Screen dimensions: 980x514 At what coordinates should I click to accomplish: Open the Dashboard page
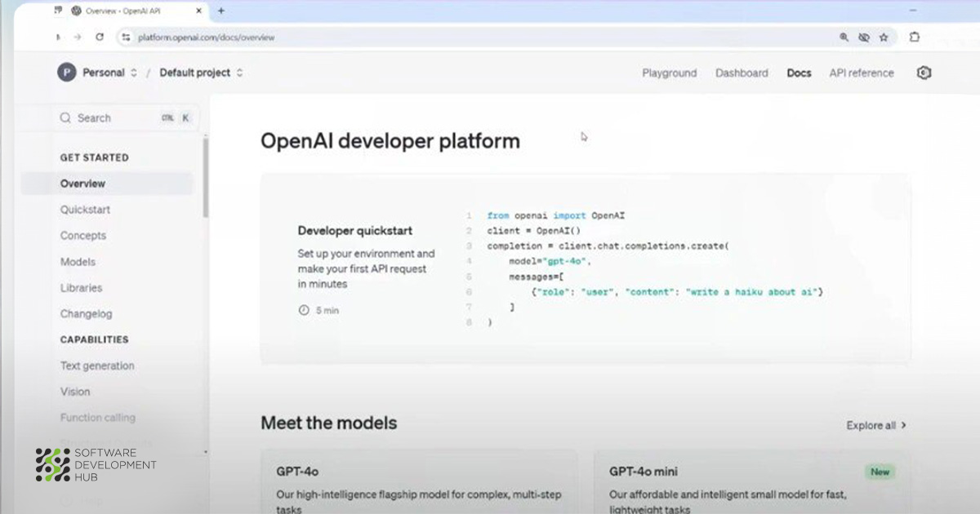(x=742, y=73)
